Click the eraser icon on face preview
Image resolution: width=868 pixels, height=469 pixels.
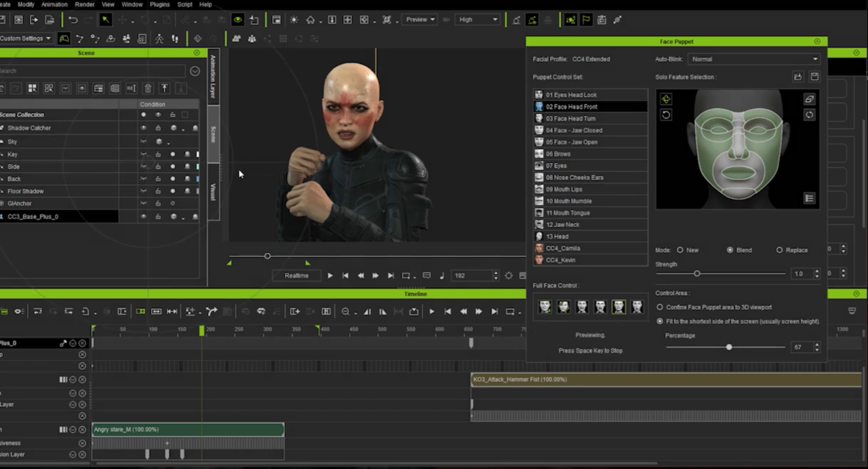coord(809,99)
